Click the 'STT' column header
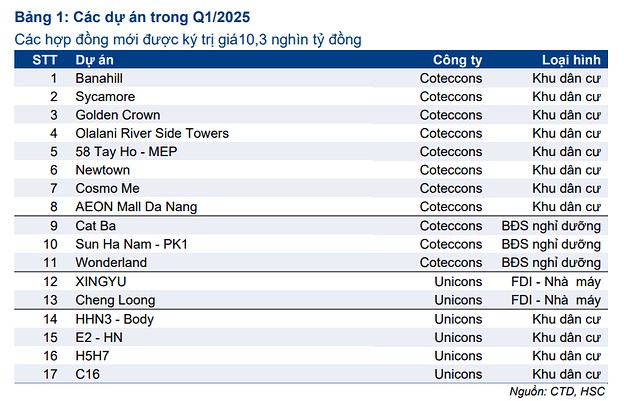 pyautogui.click(x=44, y=59)
